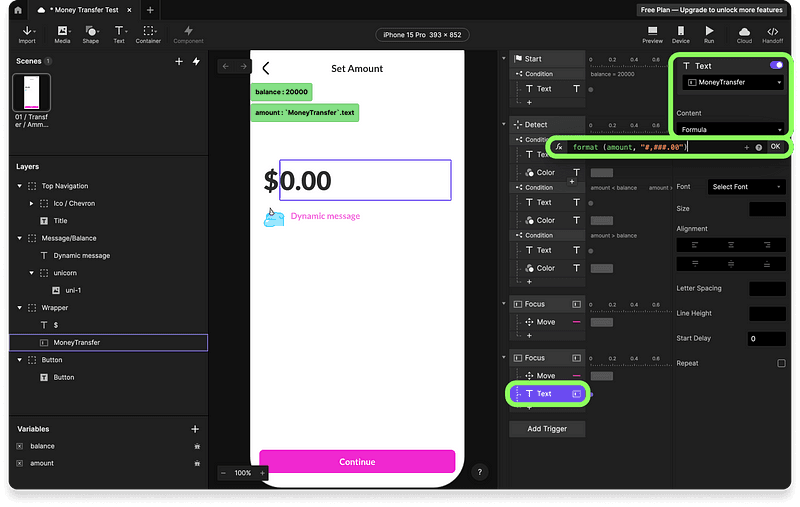Expand the Ico / Chevron layer
This screenshot has width=800, height=507.
[x=32, y=204]
